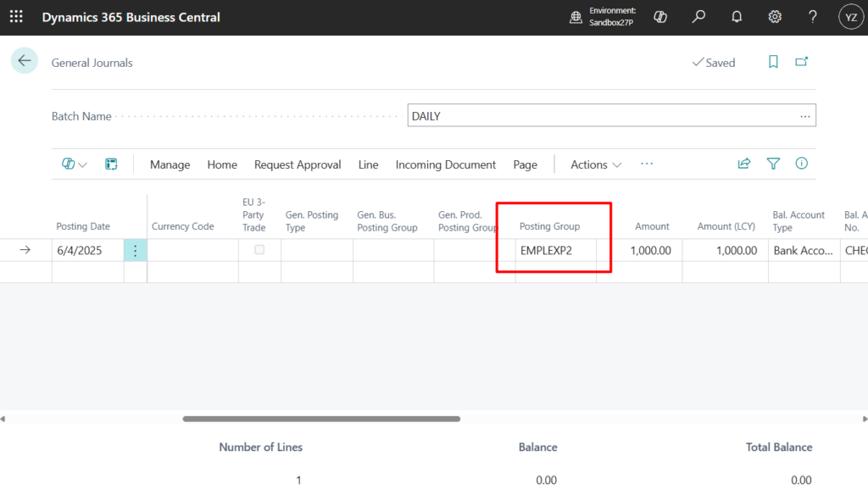Click the horizontal scrollbar thumb
Screen dimensions: 868x495
[x=321, y=419]
